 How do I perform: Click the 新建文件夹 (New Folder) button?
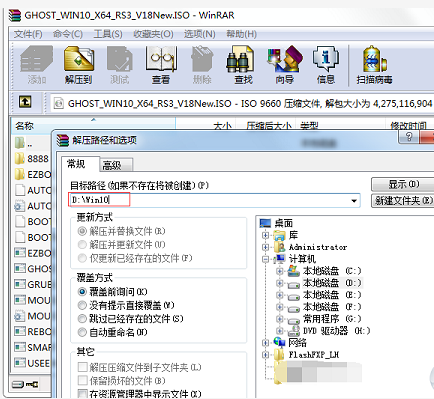pos(403,201)
